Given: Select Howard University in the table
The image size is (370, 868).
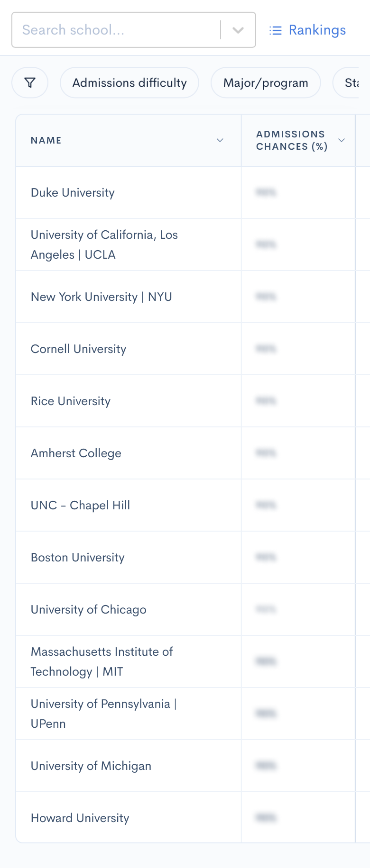Looking at the screenshot, I should click(80, 818).
